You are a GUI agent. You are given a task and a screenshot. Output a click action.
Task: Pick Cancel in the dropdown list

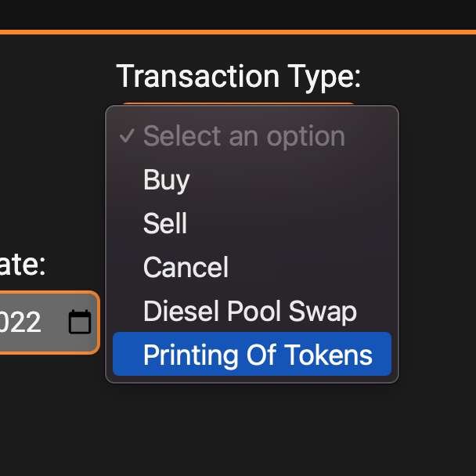click(x=186, y=269)
